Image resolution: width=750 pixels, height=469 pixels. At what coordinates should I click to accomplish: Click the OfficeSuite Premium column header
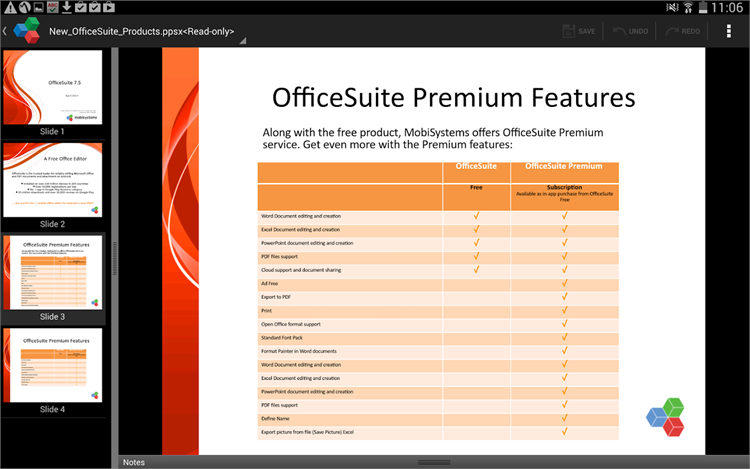click(564, 172)
